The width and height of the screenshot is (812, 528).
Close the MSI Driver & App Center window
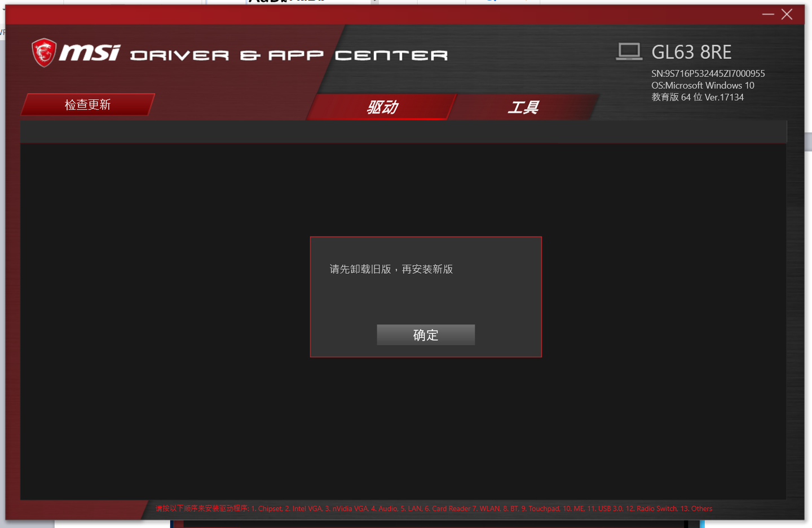(x=787, y=14)
